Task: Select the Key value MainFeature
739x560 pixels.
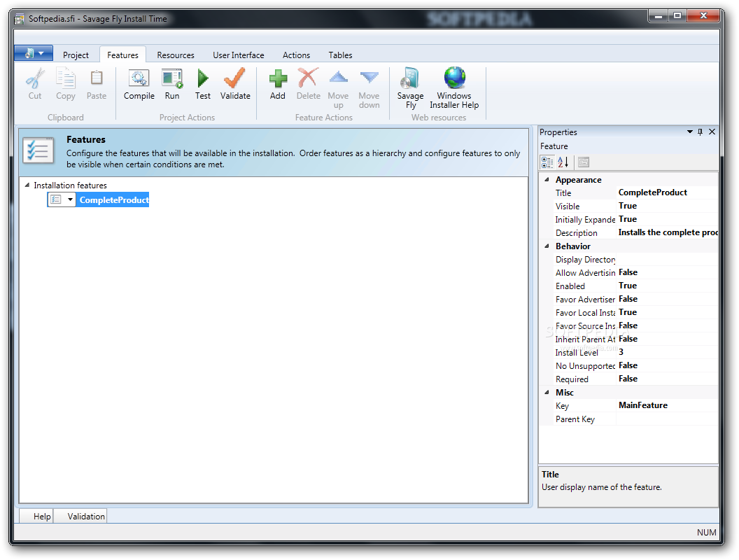Action: click(668, 405)
